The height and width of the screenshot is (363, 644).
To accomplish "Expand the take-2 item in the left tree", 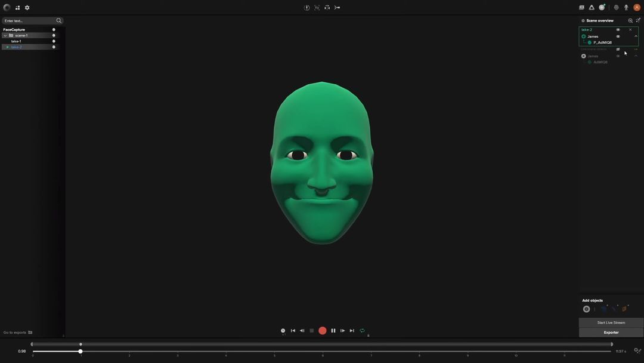I will 7,47.
